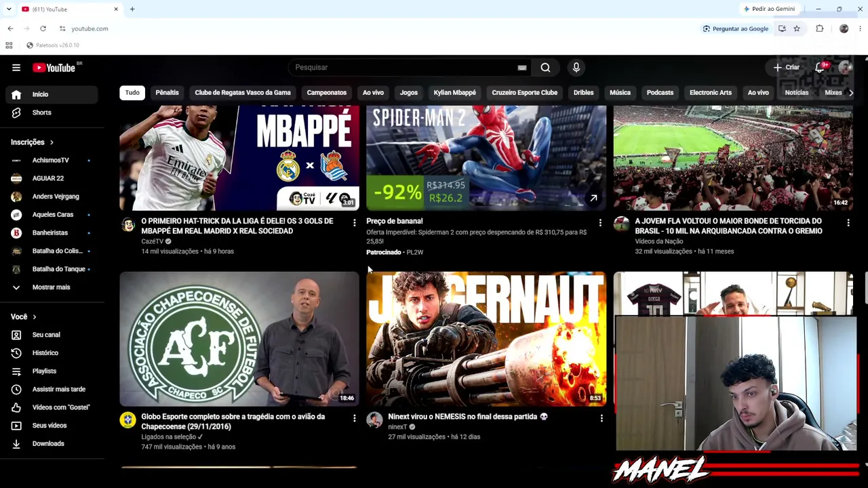Open the Spider-Man 2 ad thumbnail
The height and width of the screenshot is (488, 868).
pyautogui.click(x=486, y=158)
